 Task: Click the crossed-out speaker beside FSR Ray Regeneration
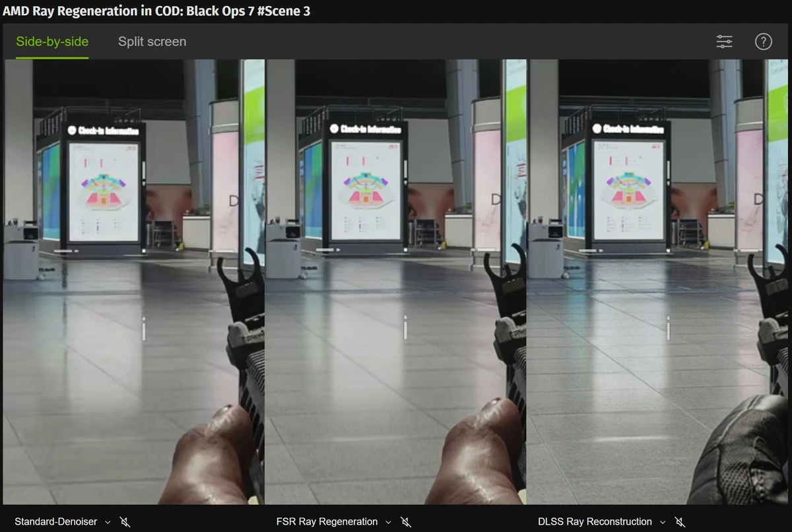tap(406, 521)
